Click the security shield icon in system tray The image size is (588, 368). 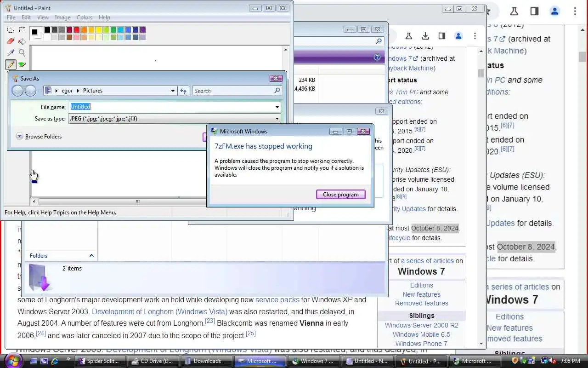515,361
